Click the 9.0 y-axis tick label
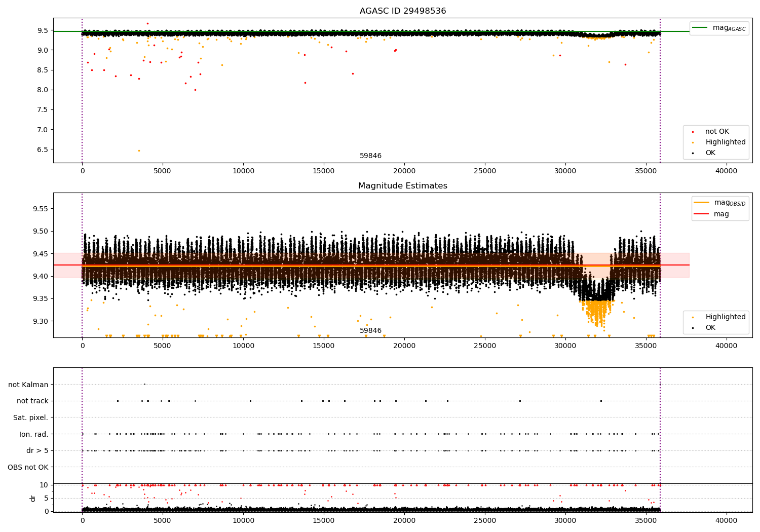This screenshot has height=532, width=760. tap(43, 50)
